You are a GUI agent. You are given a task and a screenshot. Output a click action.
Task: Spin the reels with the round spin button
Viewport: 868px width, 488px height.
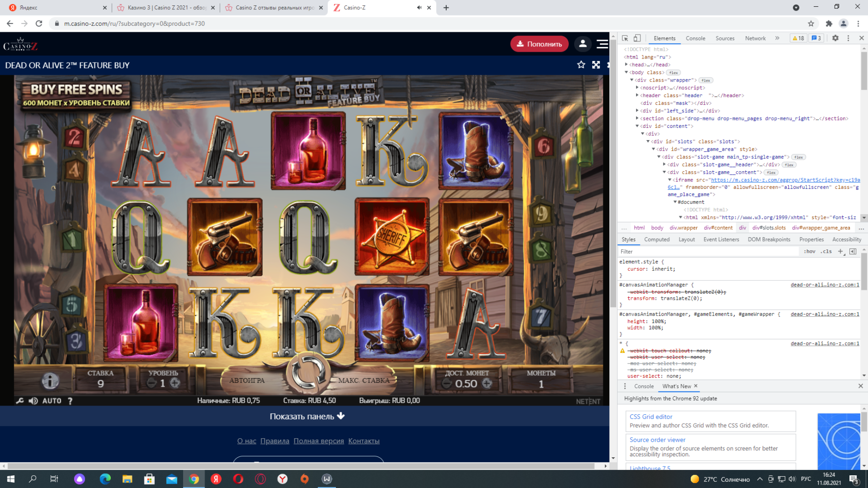pos(308,373)
